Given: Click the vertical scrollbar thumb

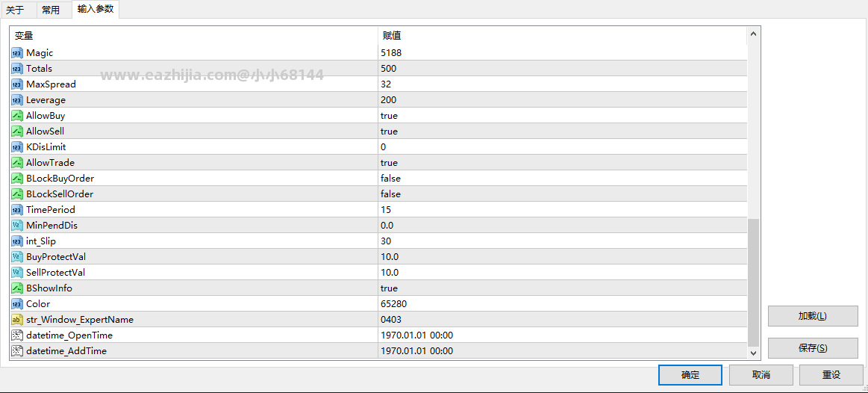Looking at the screenshot, I should (x=753, y=282).
